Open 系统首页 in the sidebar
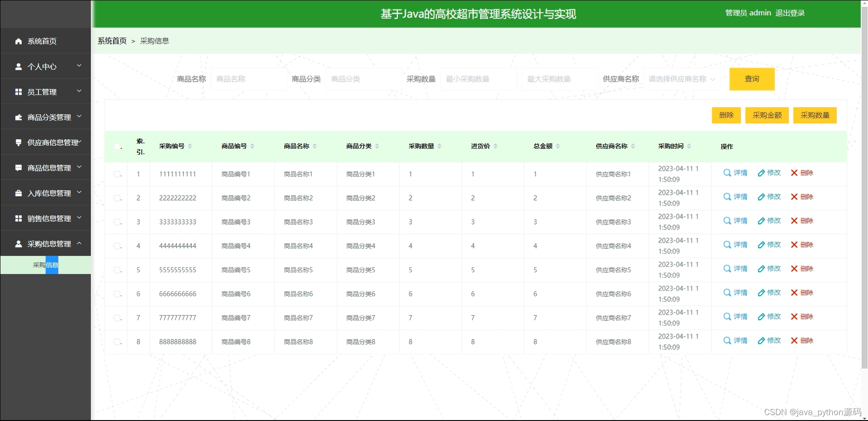868x421 pixels. pos(45,41)
